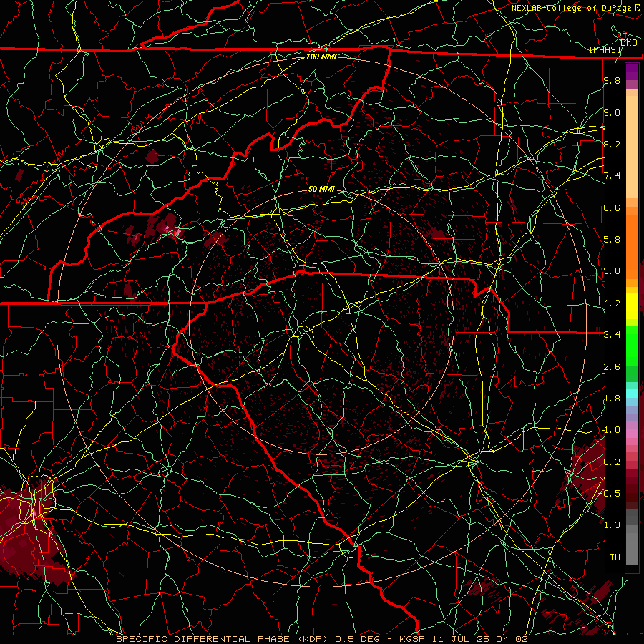Select the orange band near 5.8

coord(632,246)
